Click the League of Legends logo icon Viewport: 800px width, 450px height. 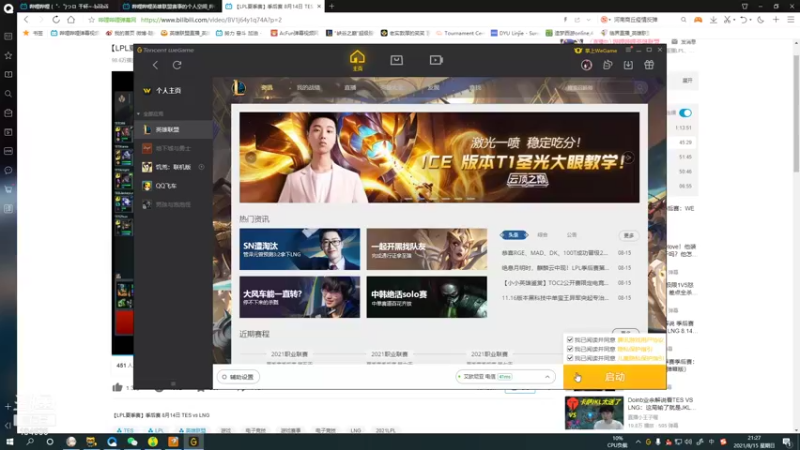[x=238, y=88]
